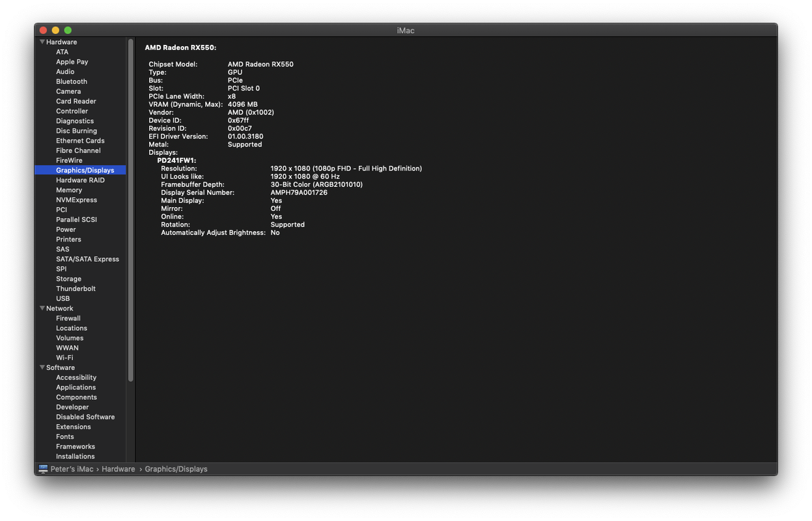Show Storage information

click(68, 279)
